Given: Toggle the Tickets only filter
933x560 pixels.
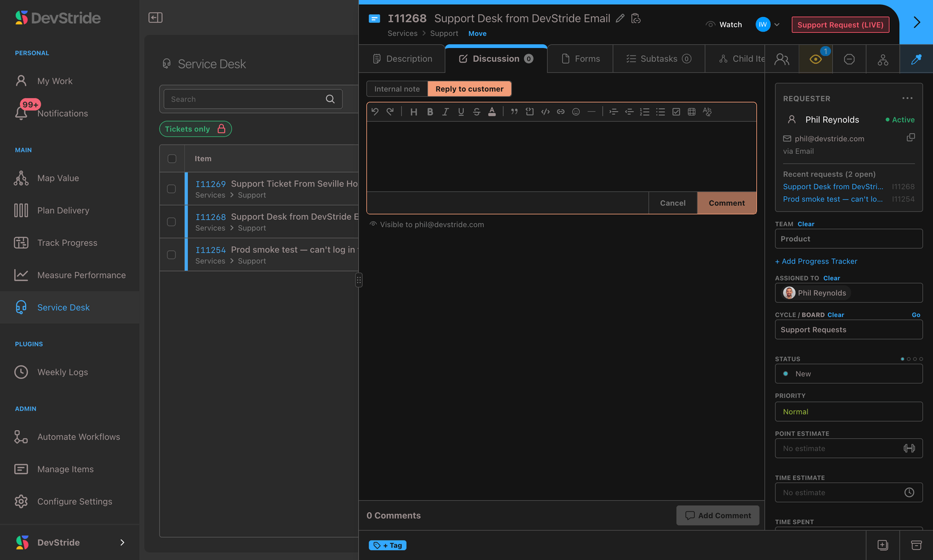Looking at the screenshot, I should click(x=196, y=129).
